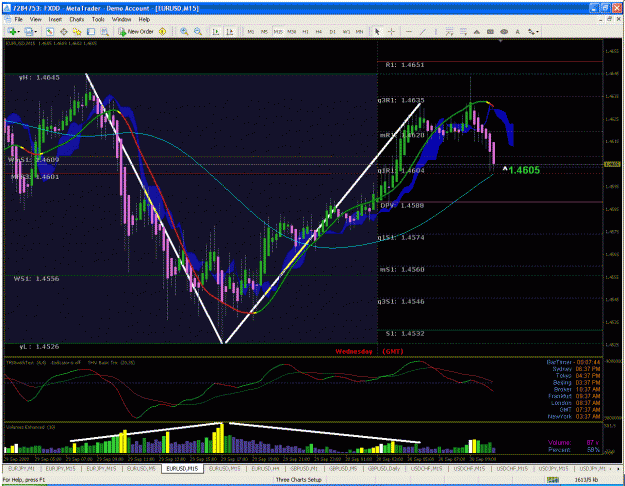This screenshot has width=625, height=486.
Task: Select the Vertical Line drawing tool
Action: pyautogui.click(x=436, y=31)
